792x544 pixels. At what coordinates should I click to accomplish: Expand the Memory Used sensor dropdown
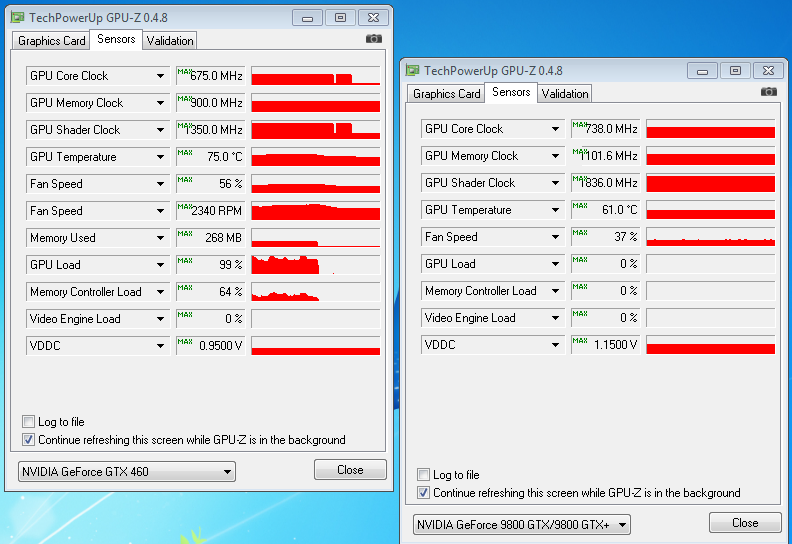pos(97,238)
